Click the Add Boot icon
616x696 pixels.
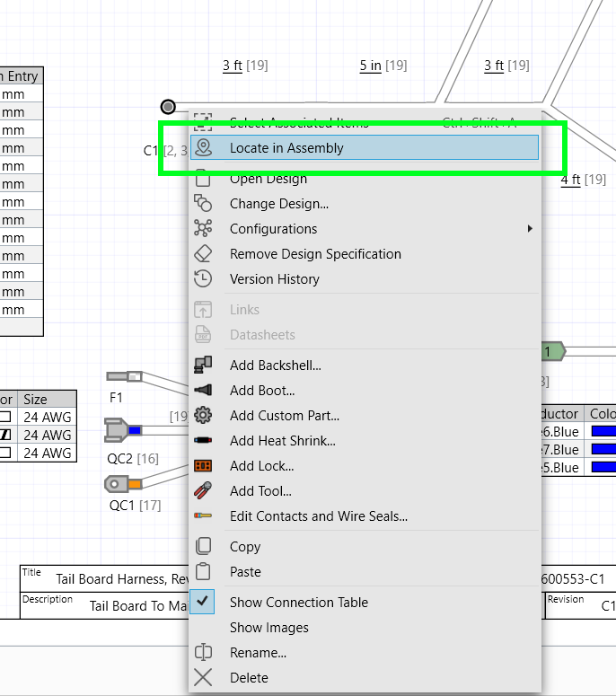point(203,390)
